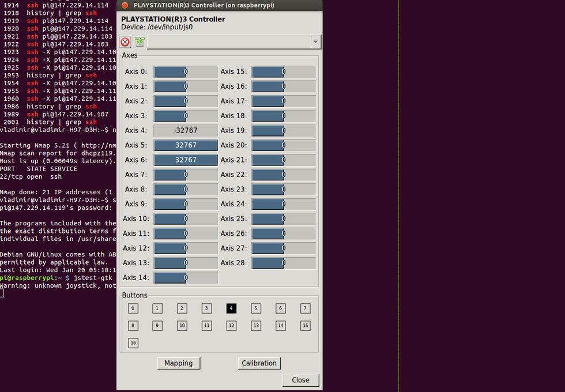Click the Axis 3 progress bar
The height and width of the screenshot is (392, 565).
(186, 116)
